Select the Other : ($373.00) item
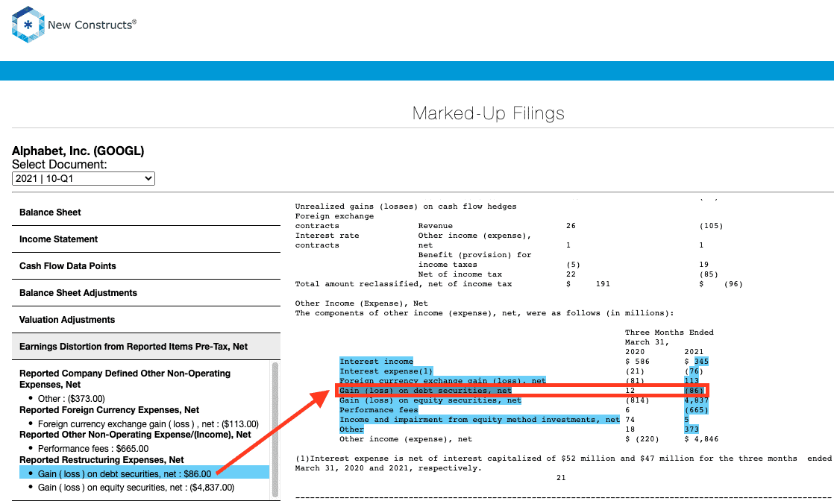 tap(72, 399)
